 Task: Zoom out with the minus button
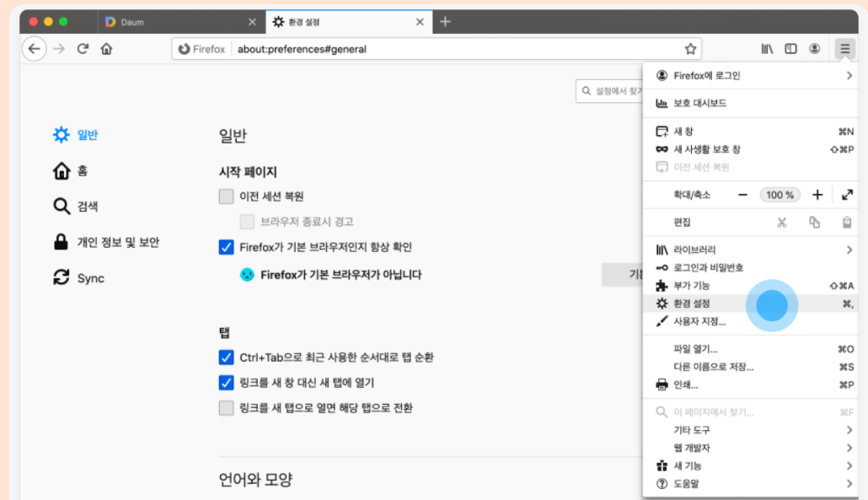tap(742, 195)
